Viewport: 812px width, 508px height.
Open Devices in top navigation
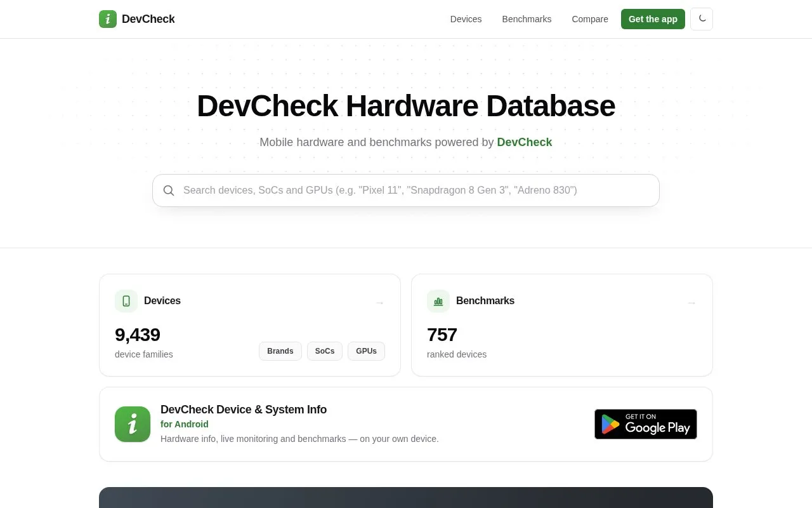click(x=466, y=19)
